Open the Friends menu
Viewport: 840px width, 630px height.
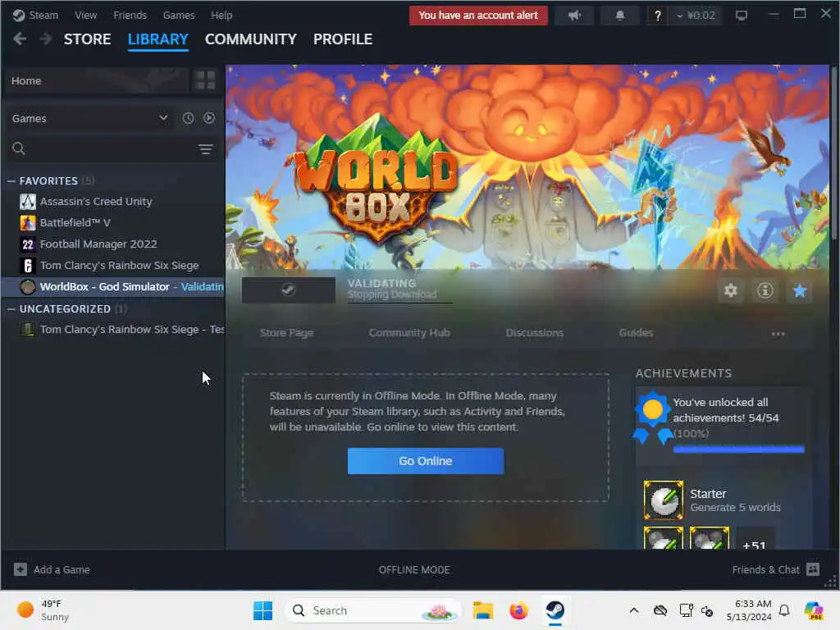point(130,16)
